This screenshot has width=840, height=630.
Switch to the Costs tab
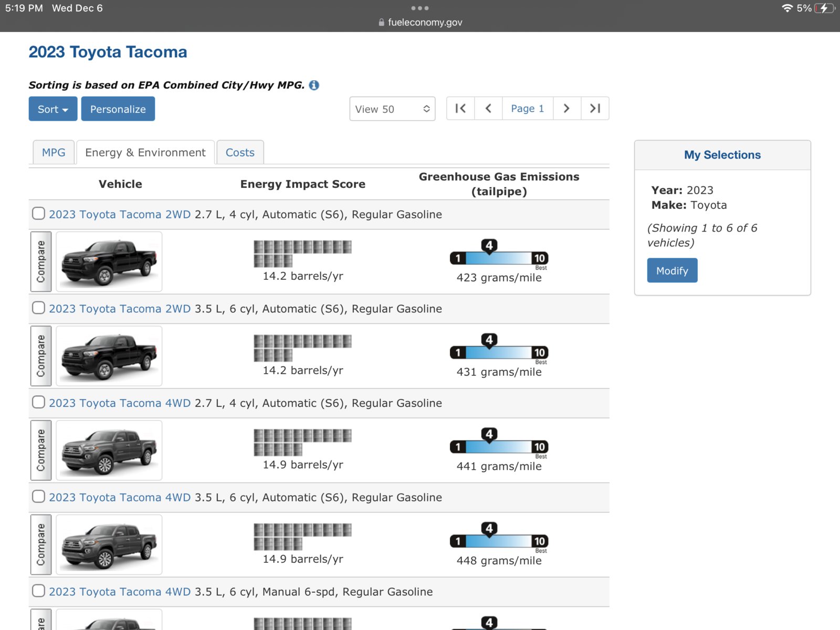240,152
